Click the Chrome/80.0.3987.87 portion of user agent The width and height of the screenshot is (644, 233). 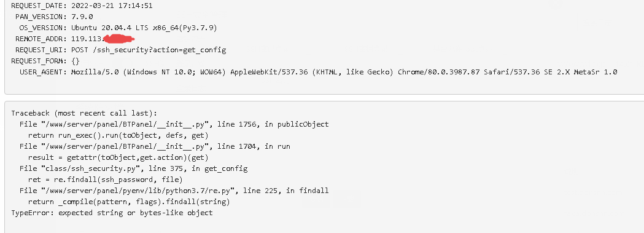[x=439, y=72]
